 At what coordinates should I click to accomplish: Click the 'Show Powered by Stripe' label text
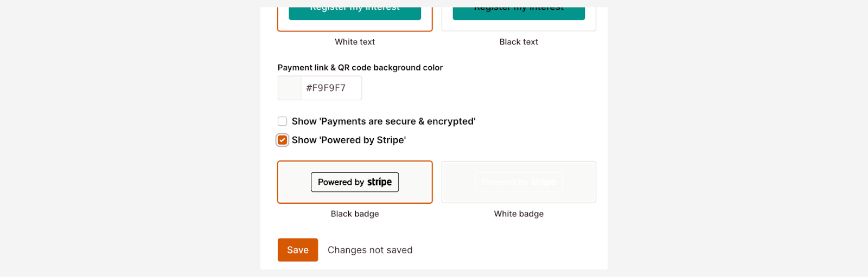click(348, 140)
